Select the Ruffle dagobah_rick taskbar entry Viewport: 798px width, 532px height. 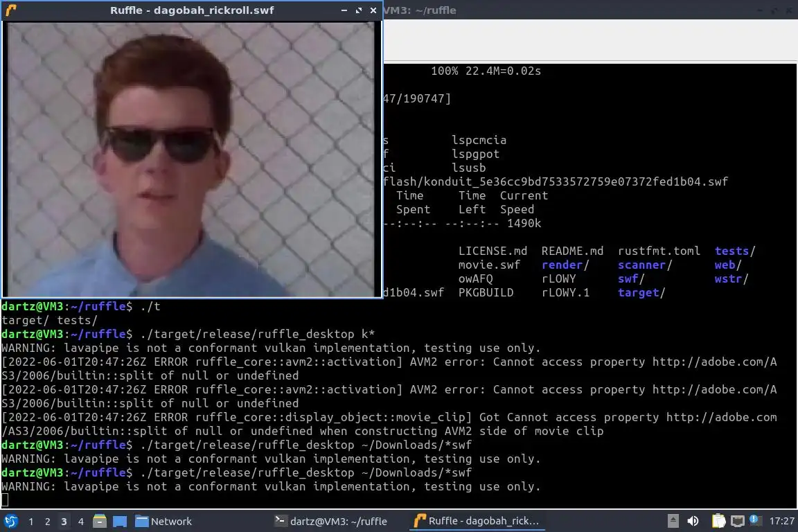tap(477, 522)
